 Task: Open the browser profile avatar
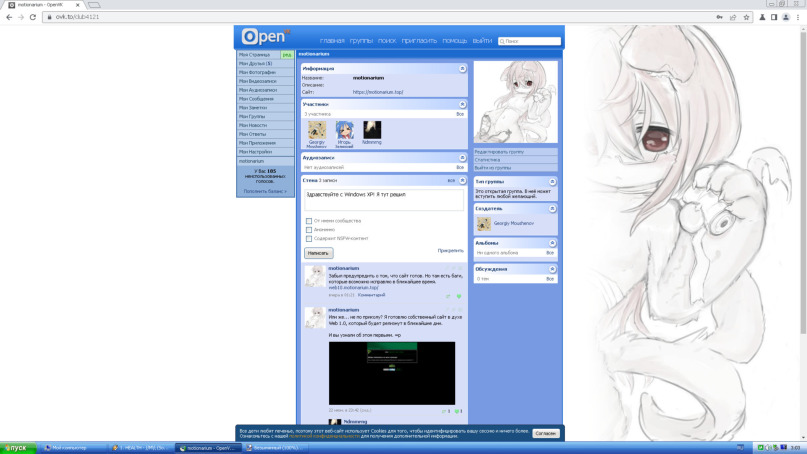tap(786, 17)
